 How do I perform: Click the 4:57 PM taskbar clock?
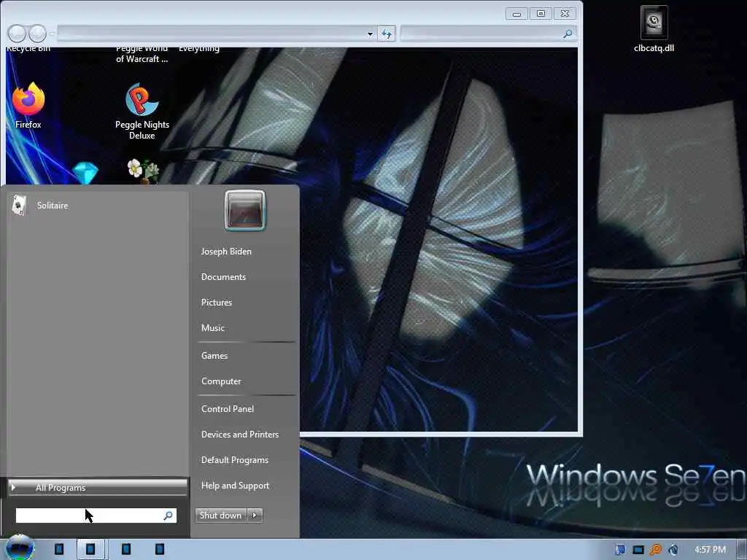point(710,550)
